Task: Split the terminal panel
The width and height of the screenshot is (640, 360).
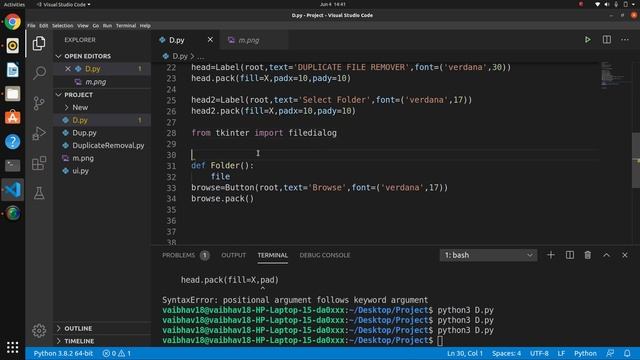Action: pyautogui.click(x=569, y=255)
